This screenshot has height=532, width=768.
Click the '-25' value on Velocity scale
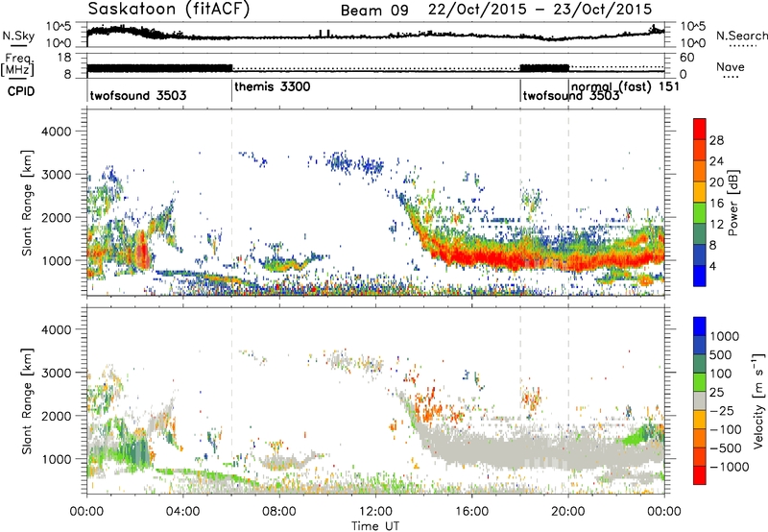722,411
